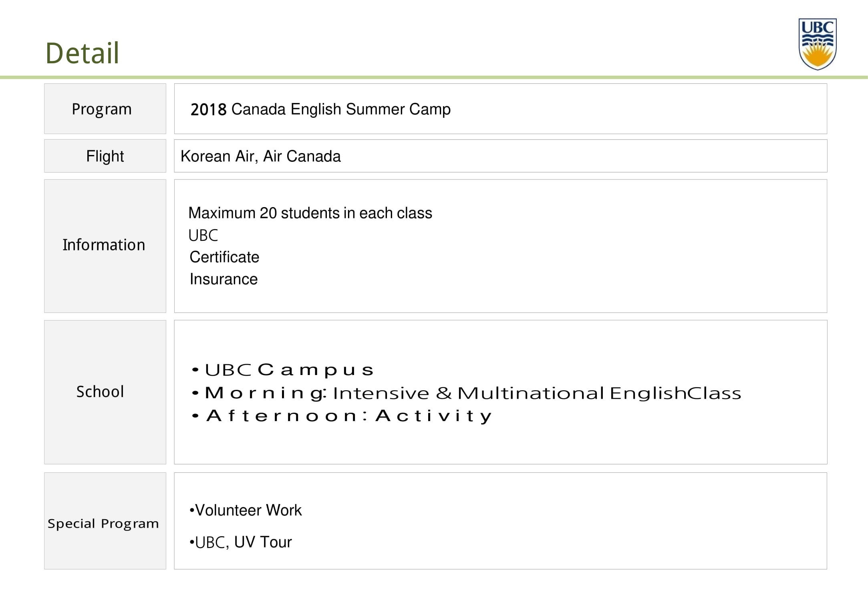Viewport: 868px width, 601px height.
Task: Click the green divider line under title
Action: click(434, 77)
